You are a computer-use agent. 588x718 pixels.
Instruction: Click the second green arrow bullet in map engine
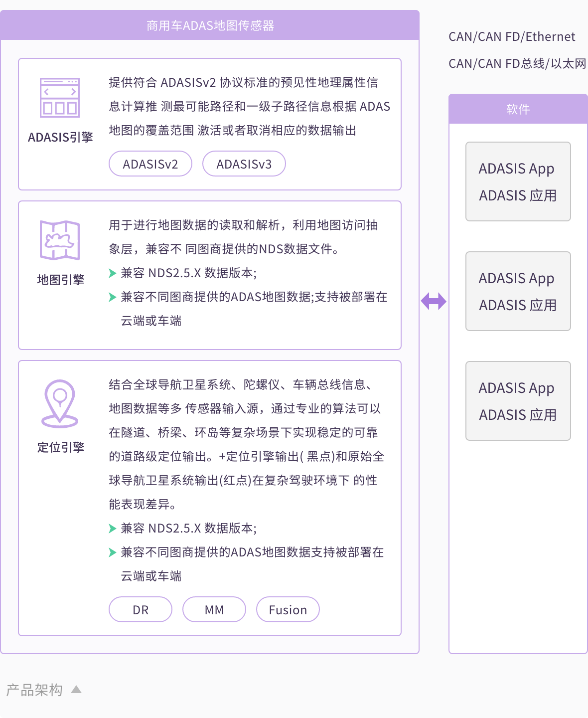113,297
